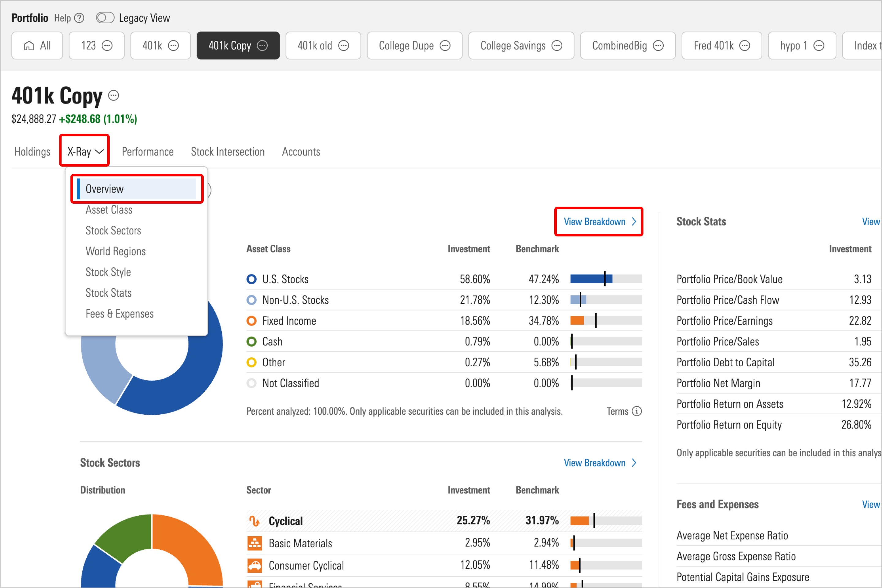Click the Consumer Cyclical car icon
882x588 pixels.
tap(255, 565)
